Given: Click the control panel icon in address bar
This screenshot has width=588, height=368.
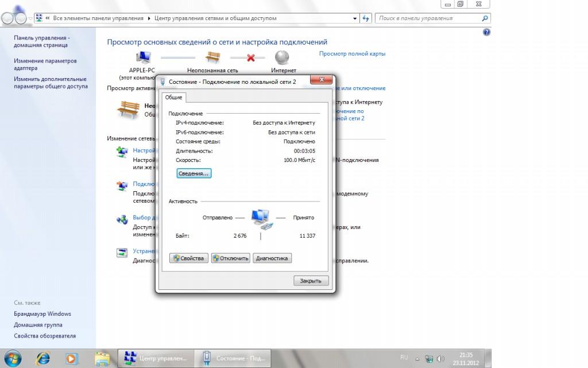Looking at the screenshot, I should 39,18.
